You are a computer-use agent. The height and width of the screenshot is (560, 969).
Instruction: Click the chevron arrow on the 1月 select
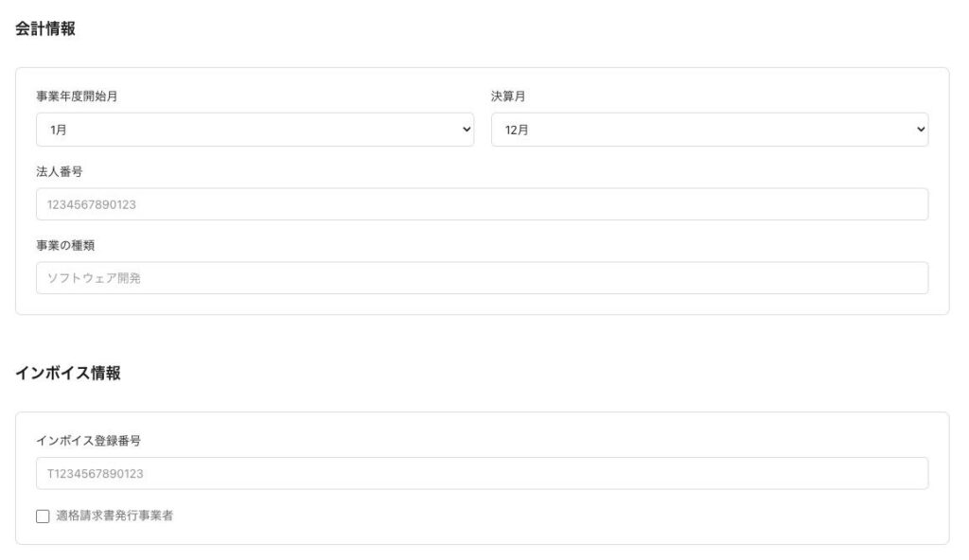[x=466, y=130]
